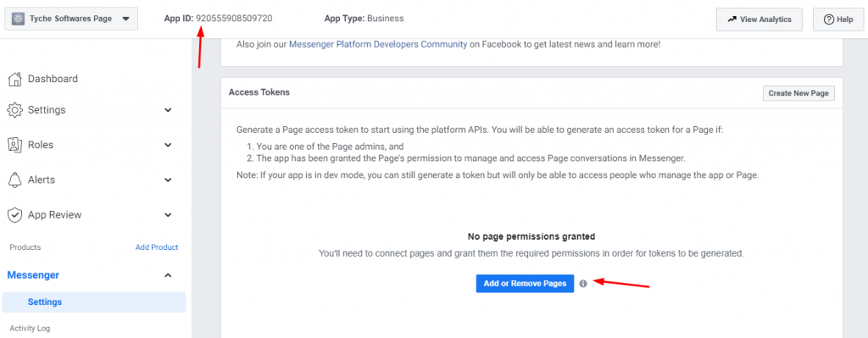Click the Add Product link
This screenshot has height=338, width=868.
pos(157,247)
